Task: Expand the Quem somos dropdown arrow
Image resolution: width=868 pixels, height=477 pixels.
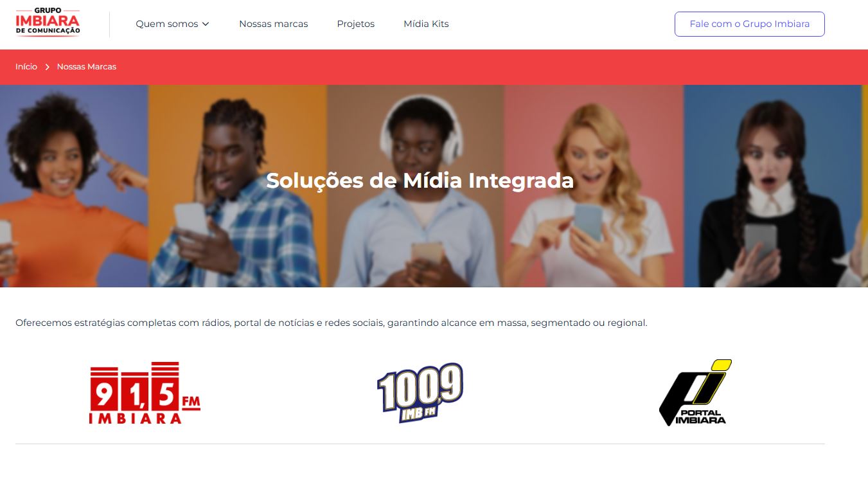Action: tap(206, 24)
